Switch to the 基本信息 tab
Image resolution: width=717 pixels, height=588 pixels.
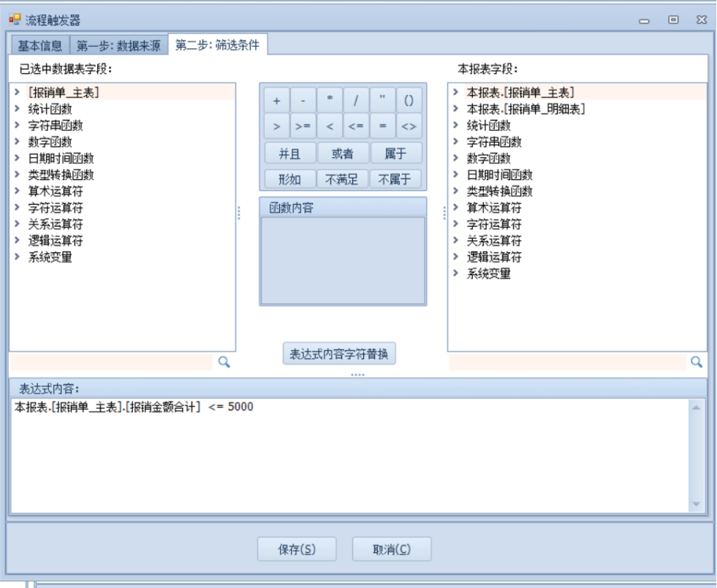pyautogui.click(x=39, y=46)
